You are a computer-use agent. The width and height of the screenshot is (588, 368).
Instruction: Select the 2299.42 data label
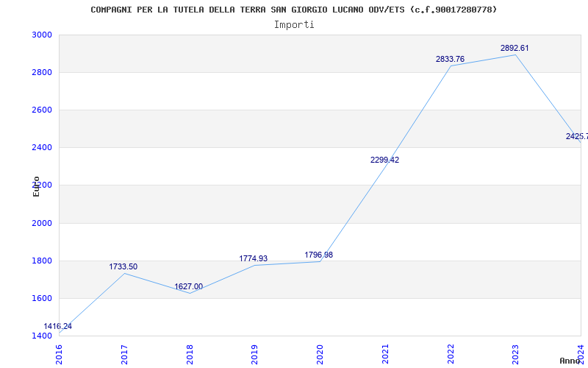coord(384,160)
